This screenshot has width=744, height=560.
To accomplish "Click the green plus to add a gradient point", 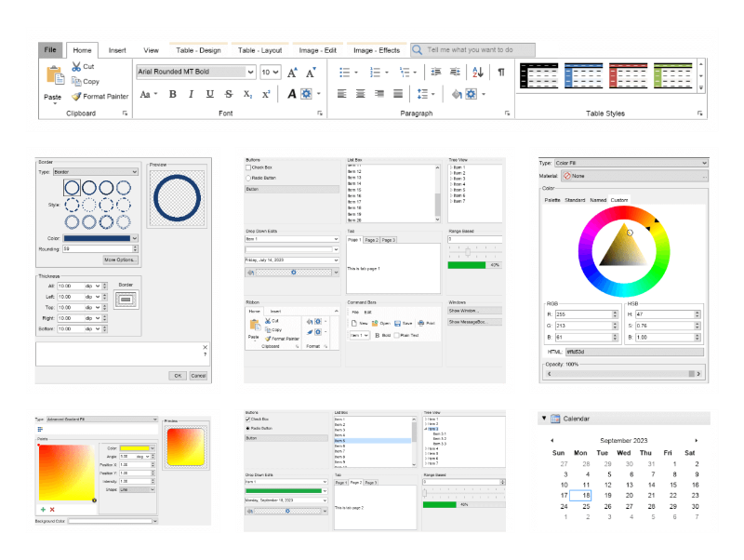I will coord(43,509).
